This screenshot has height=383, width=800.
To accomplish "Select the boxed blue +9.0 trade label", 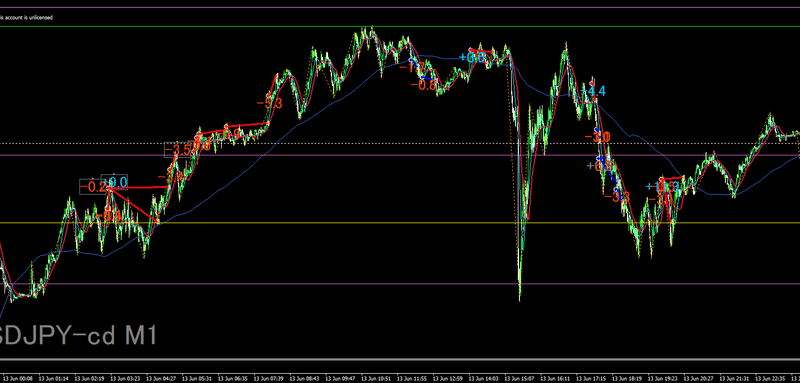I will [115, 182].
